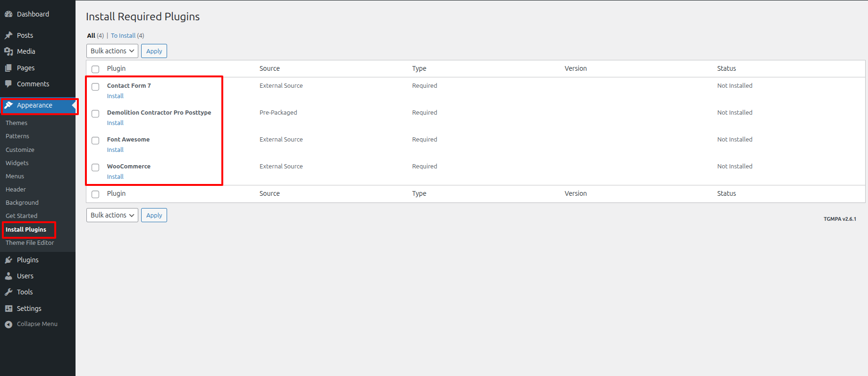Toggle select-all checkbox in table header
Screen dimensions: 868x376
click(x=95, y=69)
